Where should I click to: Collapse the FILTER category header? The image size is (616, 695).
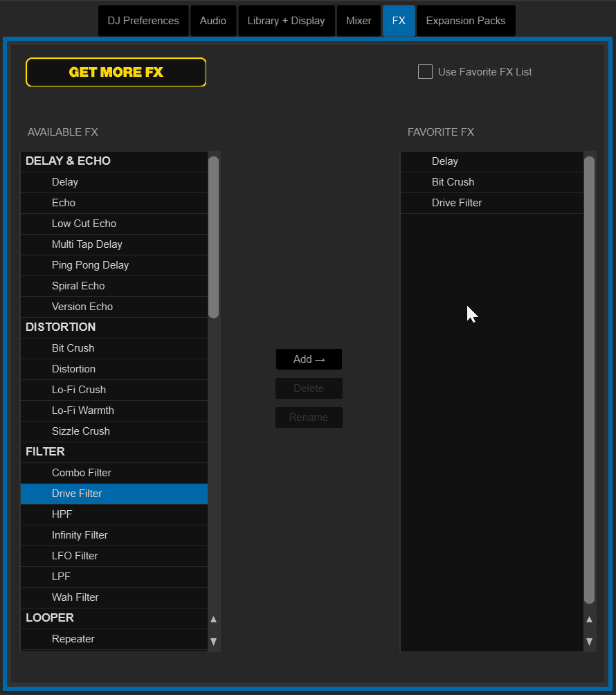46,452
